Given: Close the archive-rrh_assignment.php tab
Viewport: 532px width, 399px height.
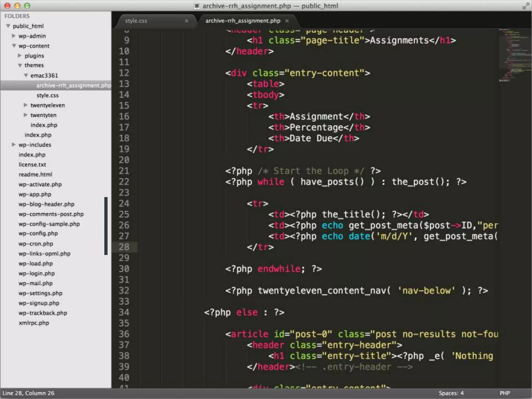Looking at the screenshot, I should coord(287,21).
